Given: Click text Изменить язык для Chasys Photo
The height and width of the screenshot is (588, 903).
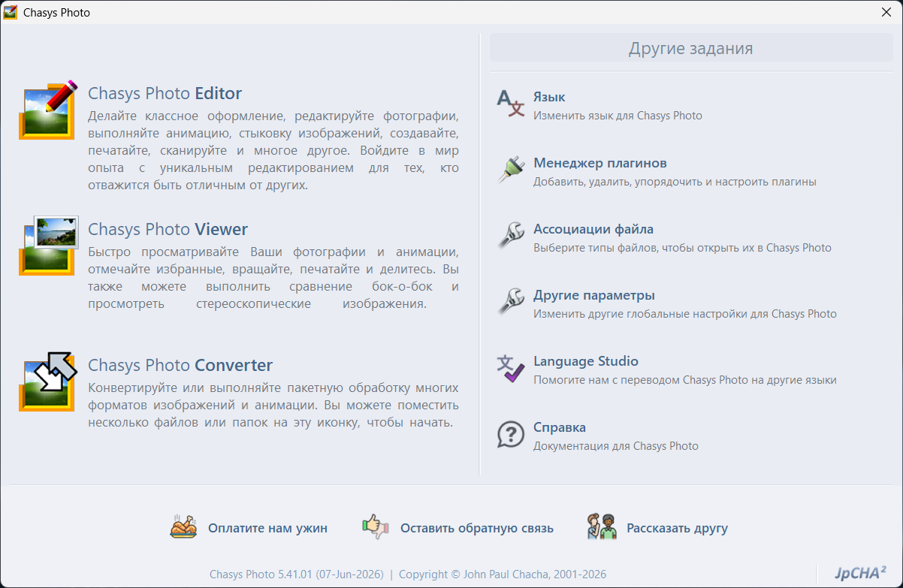Looking at the screenshot, I should click(x=618, y=116).
